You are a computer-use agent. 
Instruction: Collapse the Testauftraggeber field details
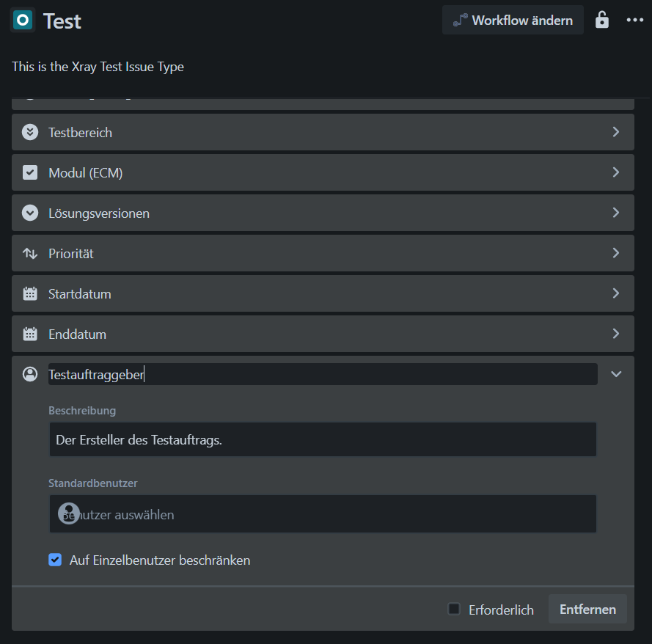[x=616, y=373]
